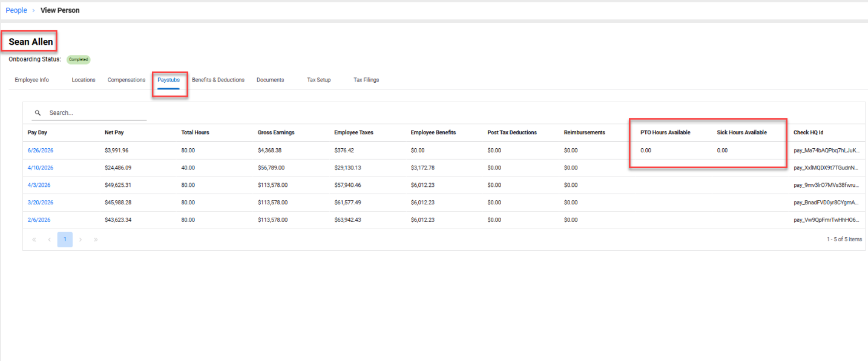
Task: Open the 4/10/2026 paystub link
Action: point(41,167)
